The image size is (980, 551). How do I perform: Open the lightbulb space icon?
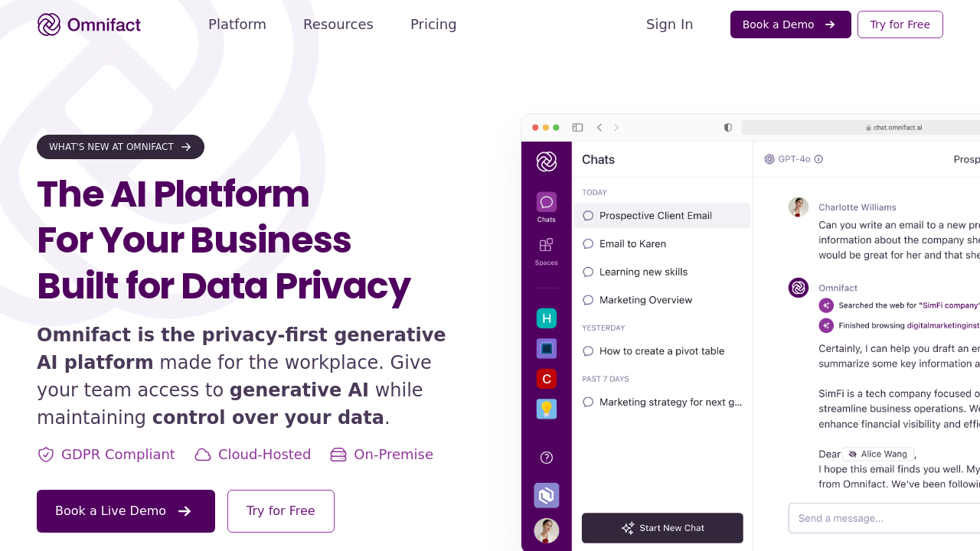(547, 409)
